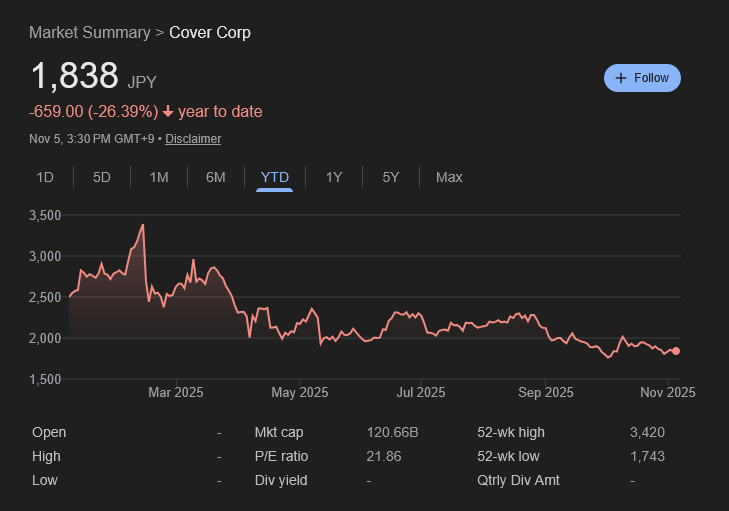
Task: Click the Mar 2025 x-axis label
Action: [x=176, y=393]
